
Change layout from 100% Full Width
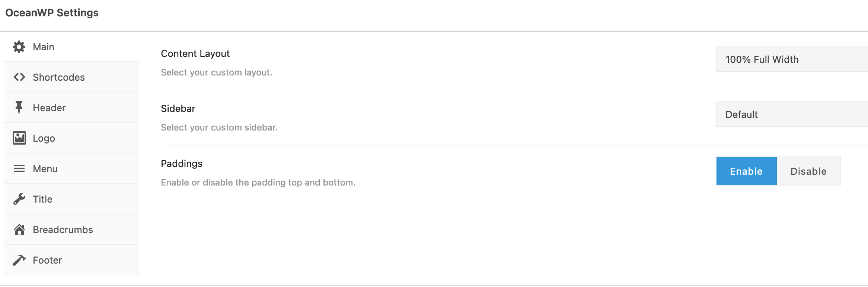pyautogui.click(x=791, y=59)
